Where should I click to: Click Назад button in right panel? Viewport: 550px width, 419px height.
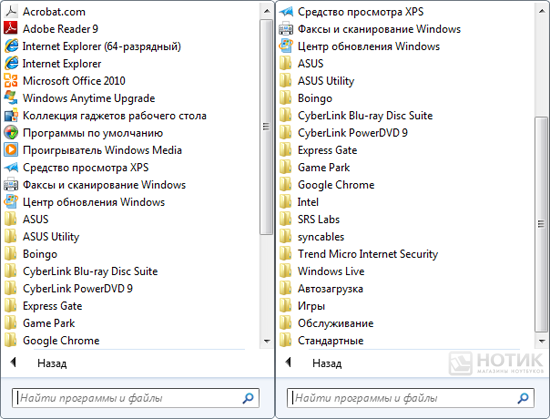[x=314, y=363]
